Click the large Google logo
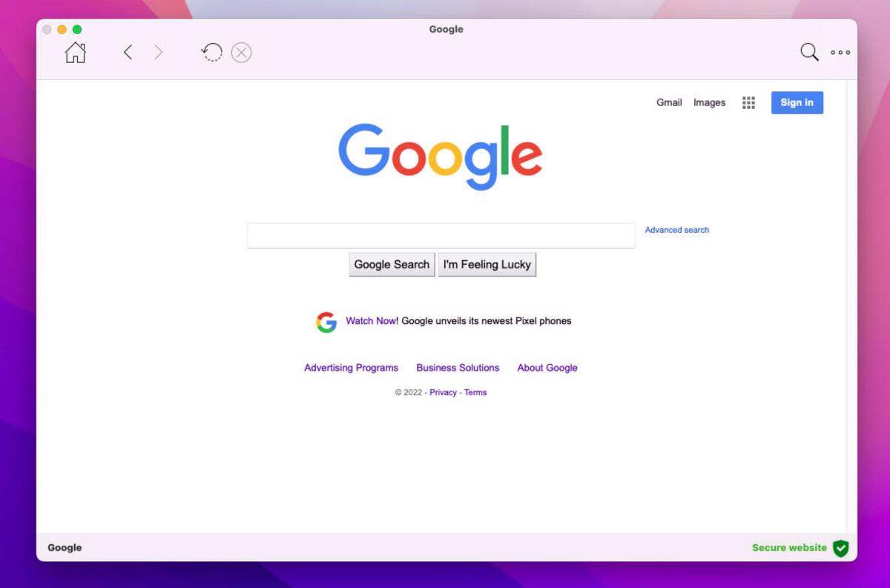Image resolution: width=890 pixels, height=588 pixels. 441,156
